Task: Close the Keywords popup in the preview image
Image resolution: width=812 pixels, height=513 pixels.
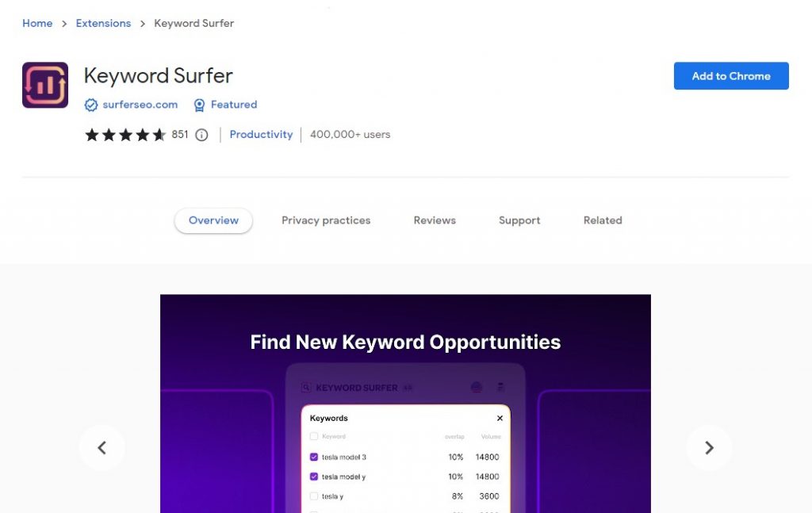Action: tap(500, 418)
